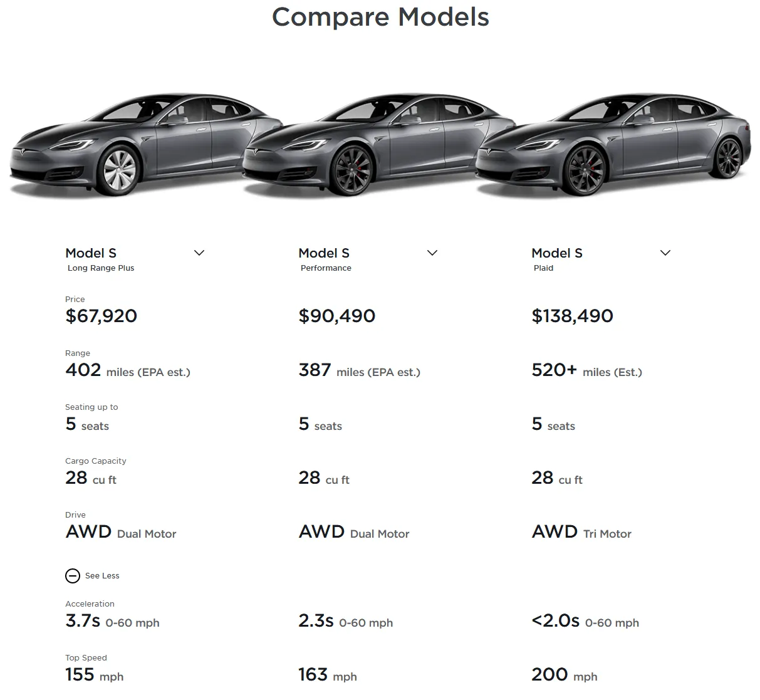Click the Model S Performance heading
Viewport: 760px width, 700px height.
(x=324, y=253)
